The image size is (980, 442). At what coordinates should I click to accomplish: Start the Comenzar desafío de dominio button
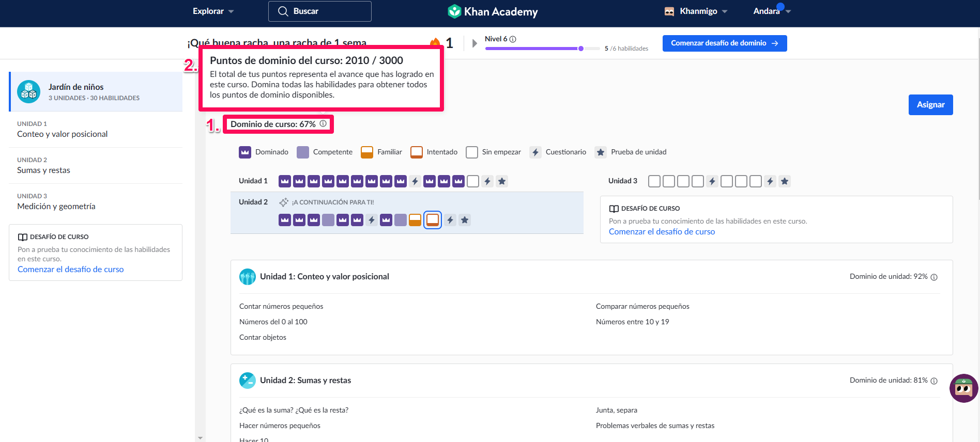[x=725, y=43]
